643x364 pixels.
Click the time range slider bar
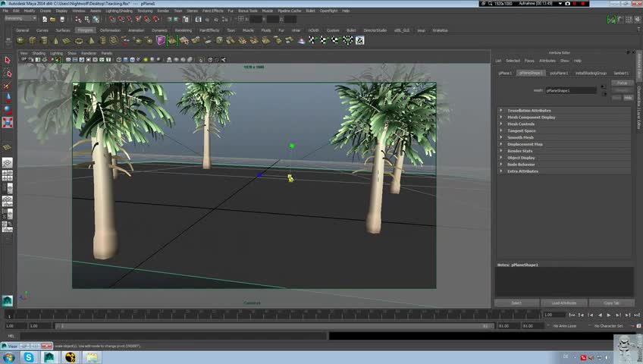click(x=273, y=326)
